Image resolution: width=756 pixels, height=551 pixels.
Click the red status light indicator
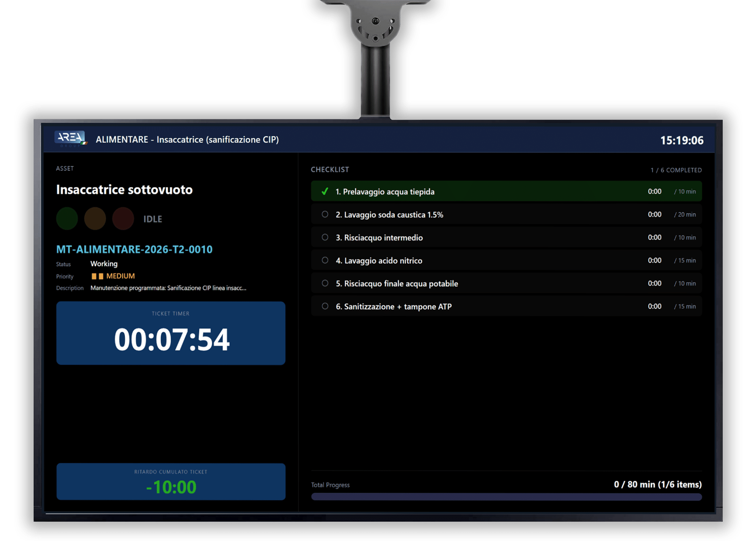(x=123, y=219)
